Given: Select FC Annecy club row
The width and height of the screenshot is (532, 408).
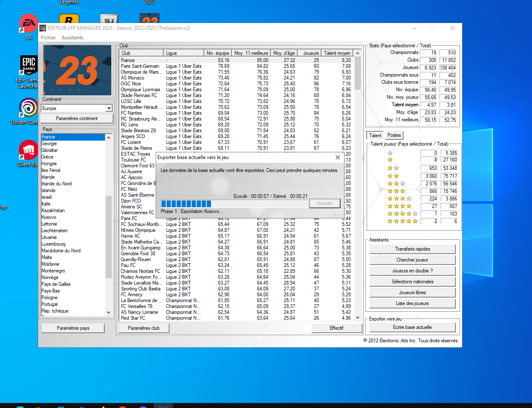Looking at the screenshot, I should pyautogui.click(x=236, y=295).
